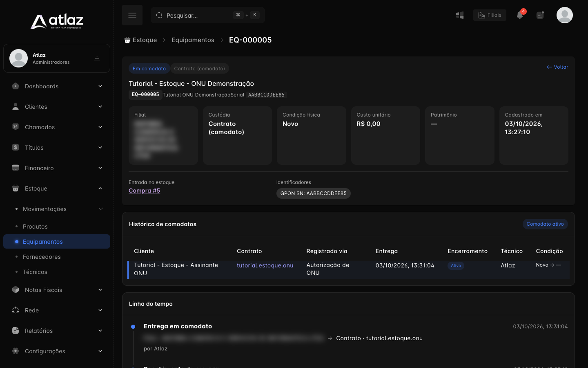Click the Rede network icon
Image resolution: width=588 pixels, height=368 pixels.
click(16, 310)
